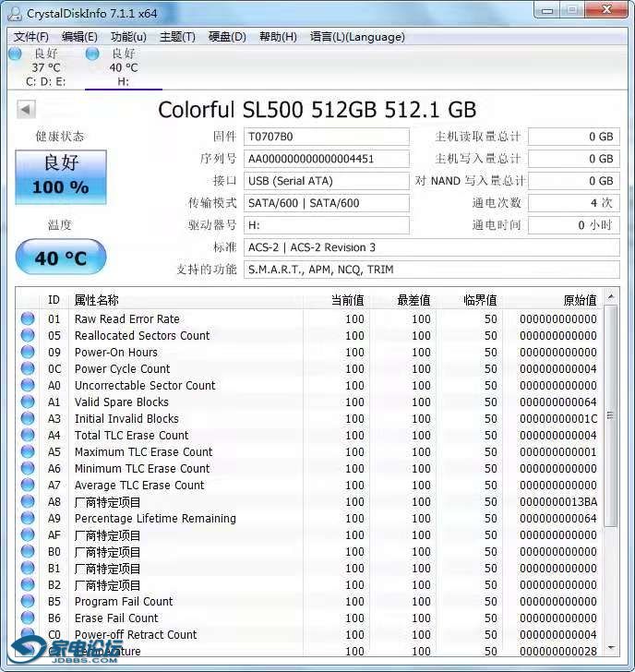Viewport: 635px width, 672px height.
Task: Click the supported features field S.M.A.R.T., APM
Action: coord(431,270)
